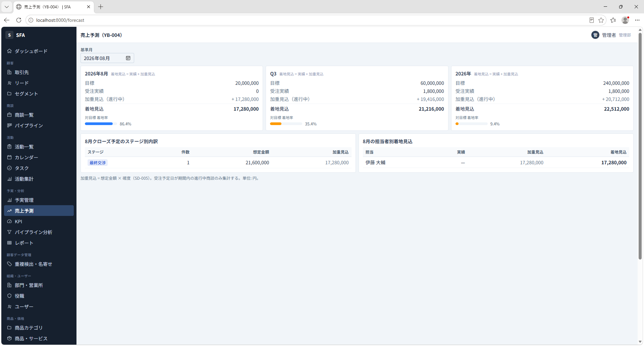Open the tab list chevron
644x346 pixels.
tap(6, 7)
